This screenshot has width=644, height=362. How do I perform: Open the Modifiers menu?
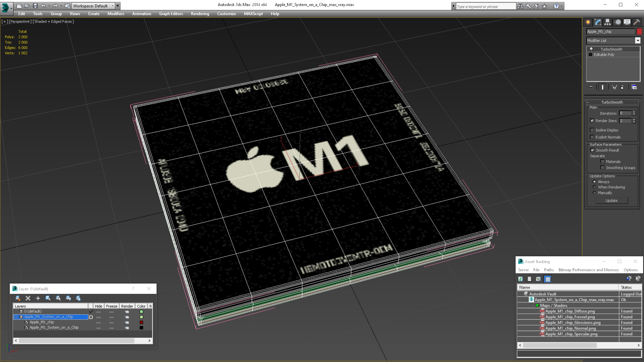(115, 14)
